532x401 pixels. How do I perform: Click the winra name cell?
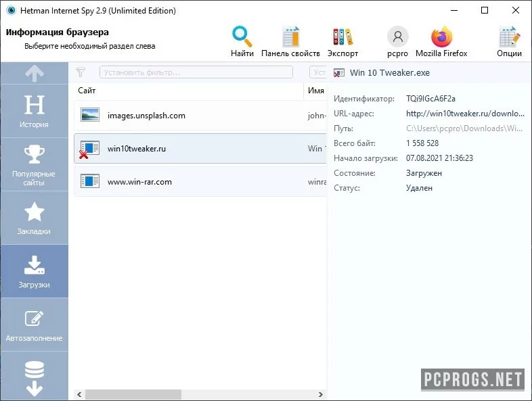click(317, 182)
